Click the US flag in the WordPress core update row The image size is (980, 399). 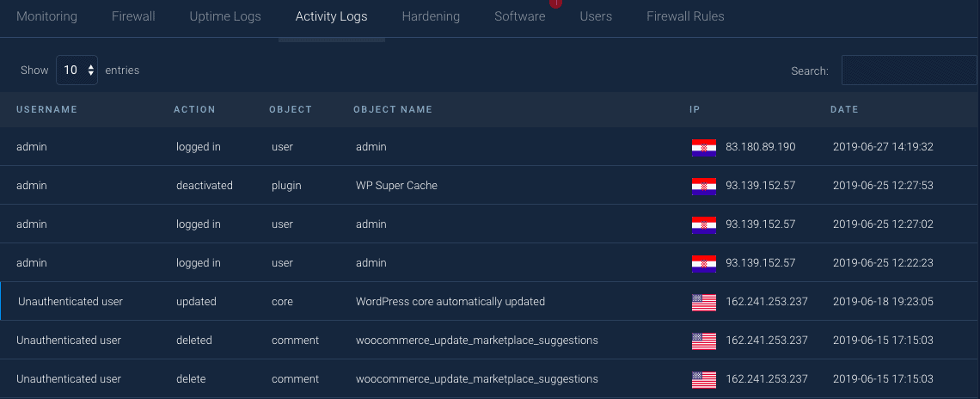pyautogui.click(x=704, y=302)
